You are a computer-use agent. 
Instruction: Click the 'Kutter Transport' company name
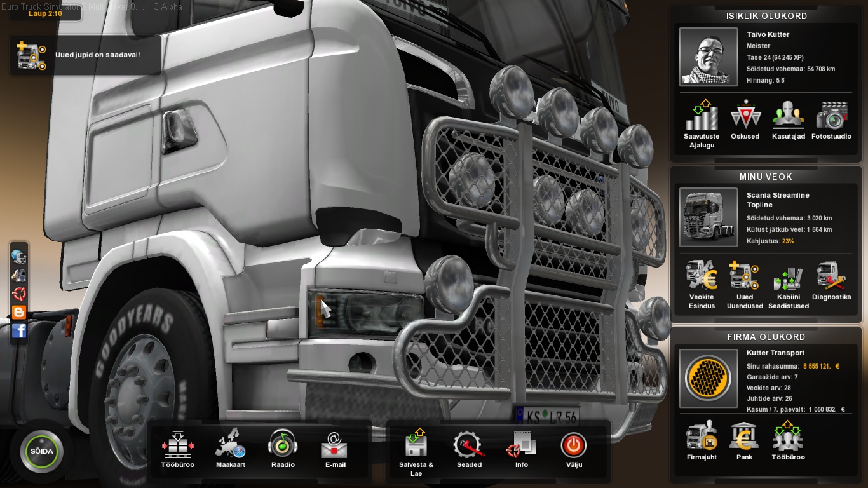pyautogui.click(x=775, y=353)
